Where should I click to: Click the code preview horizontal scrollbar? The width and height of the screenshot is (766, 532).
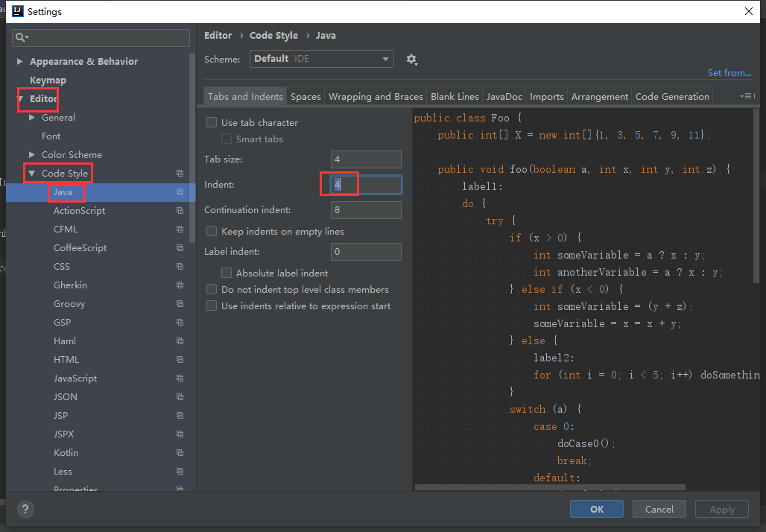click(550, 487)
